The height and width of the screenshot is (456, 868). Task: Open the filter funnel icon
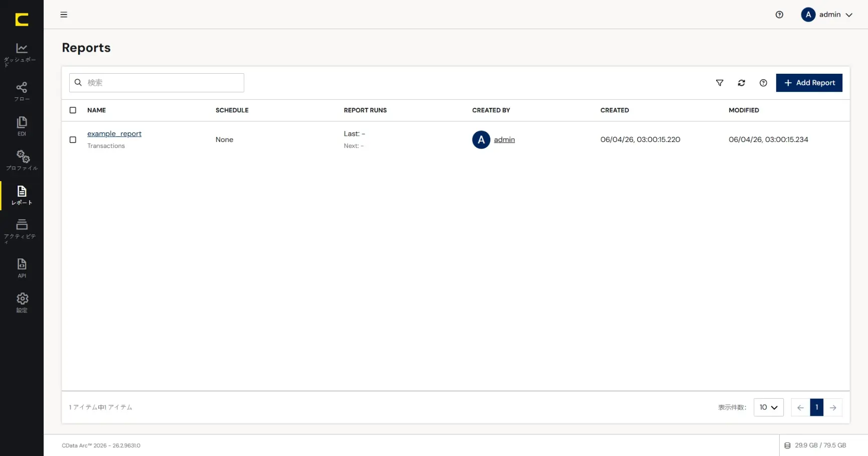coord(720,83)
